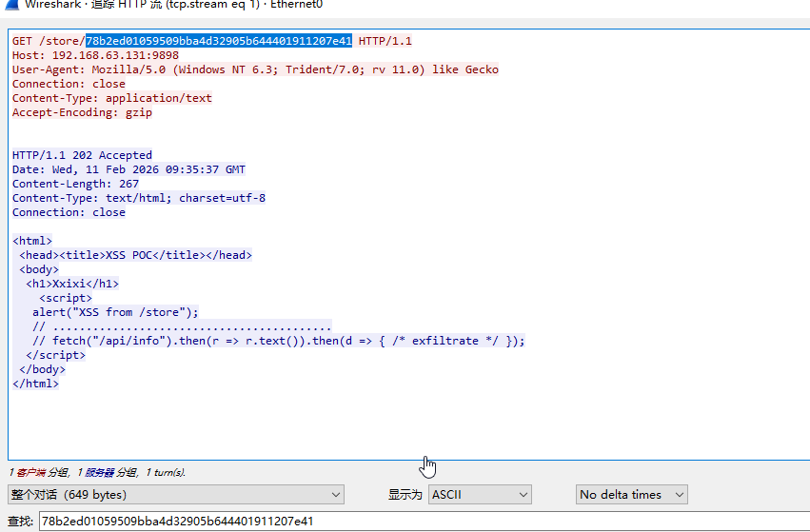
Task: Click the Content-Length: 267 line
Action: [x=75, y=184]
